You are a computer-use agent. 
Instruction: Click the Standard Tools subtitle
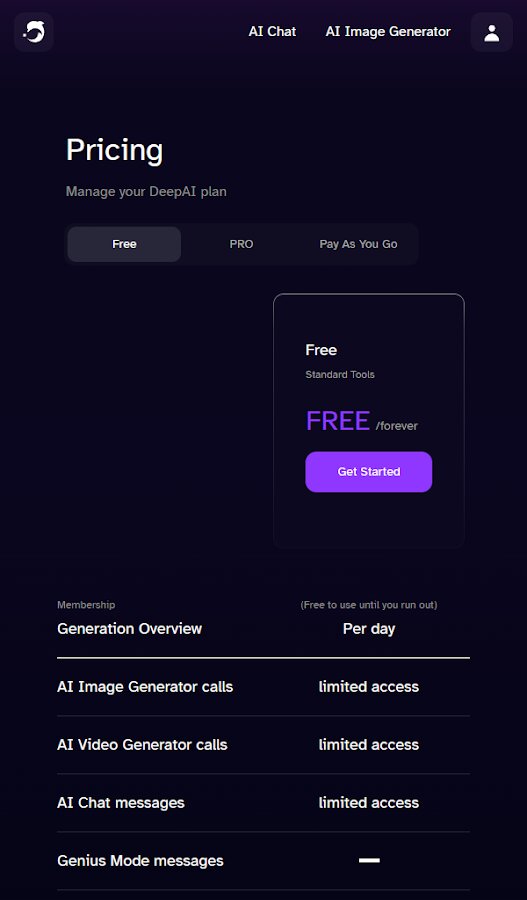pyautogui.click(x=340, y=374)
